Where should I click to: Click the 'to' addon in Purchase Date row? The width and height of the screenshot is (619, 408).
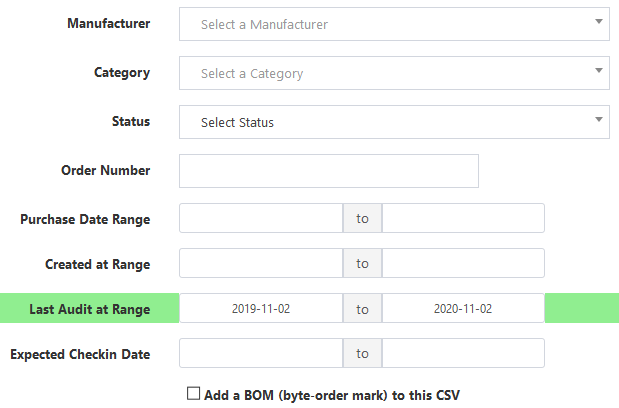pyautogui.click(x=362, y=218)
